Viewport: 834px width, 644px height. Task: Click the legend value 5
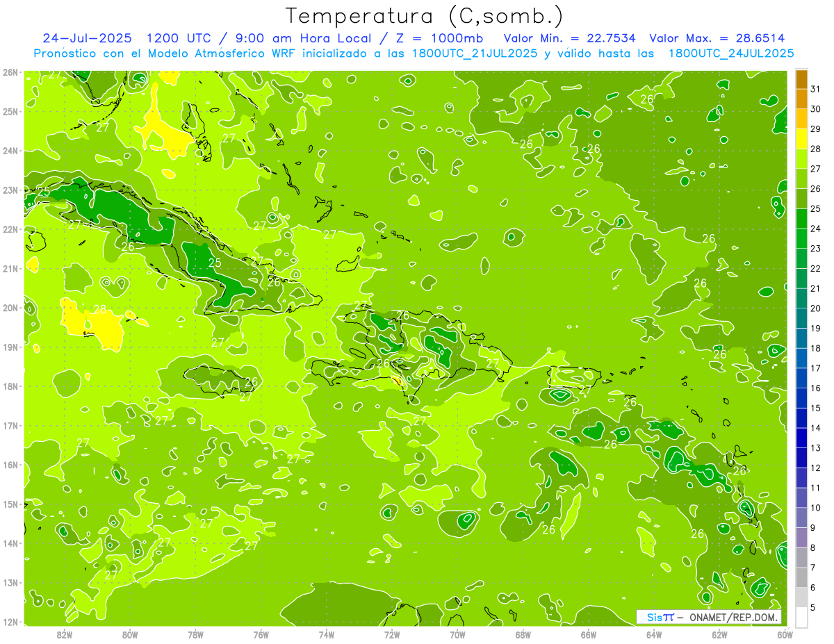point(813,608)
